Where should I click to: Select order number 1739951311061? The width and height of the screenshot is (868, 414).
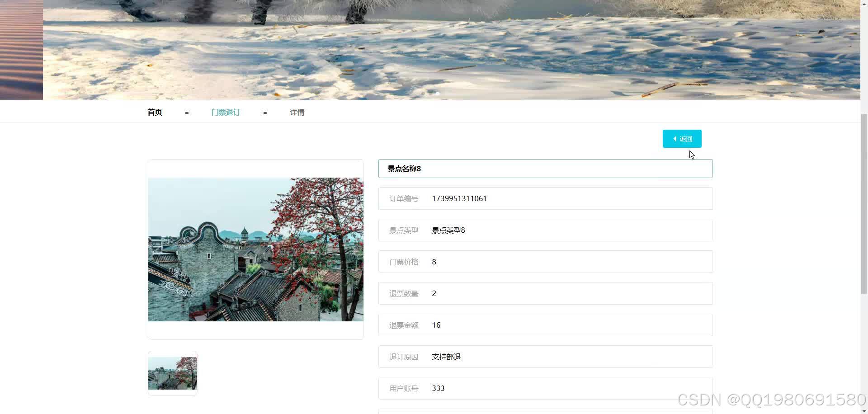coord(459,198)
